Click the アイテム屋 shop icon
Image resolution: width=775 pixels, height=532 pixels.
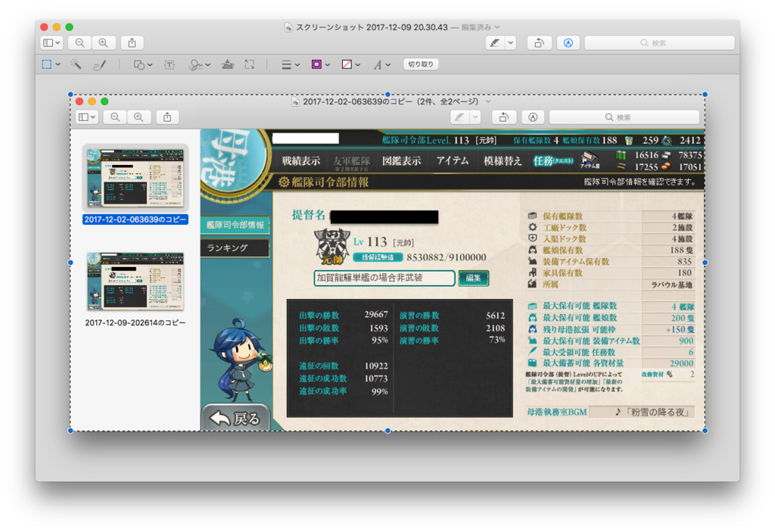[590, 160]
